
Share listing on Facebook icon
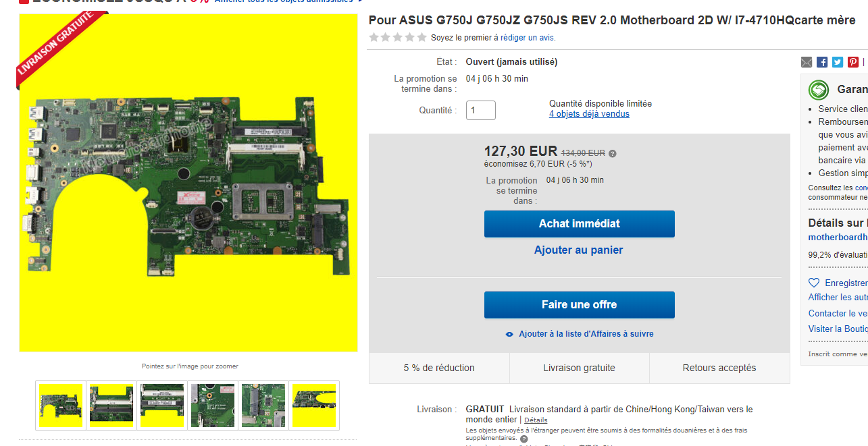[822, 62]
